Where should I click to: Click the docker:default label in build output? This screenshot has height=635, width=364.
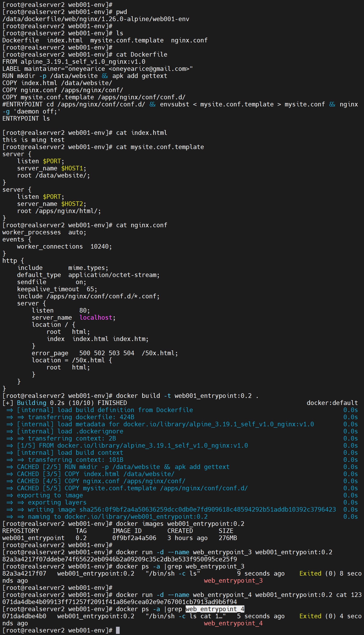332,403
